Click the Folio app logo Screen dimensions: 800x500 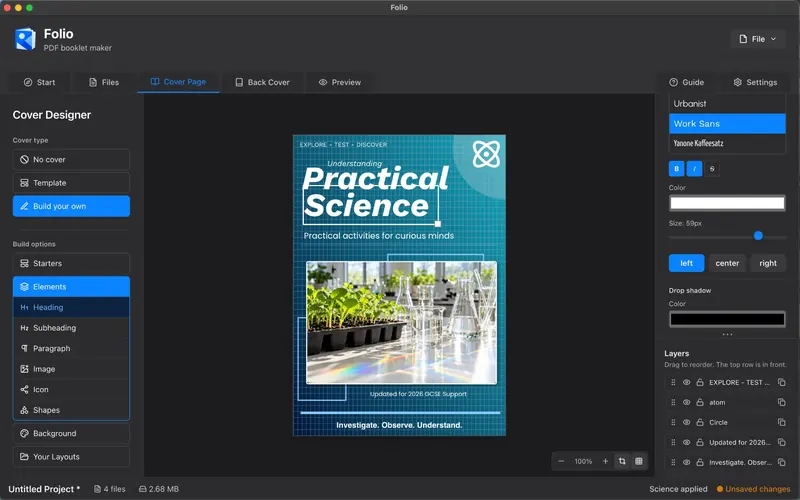point(25,39)
